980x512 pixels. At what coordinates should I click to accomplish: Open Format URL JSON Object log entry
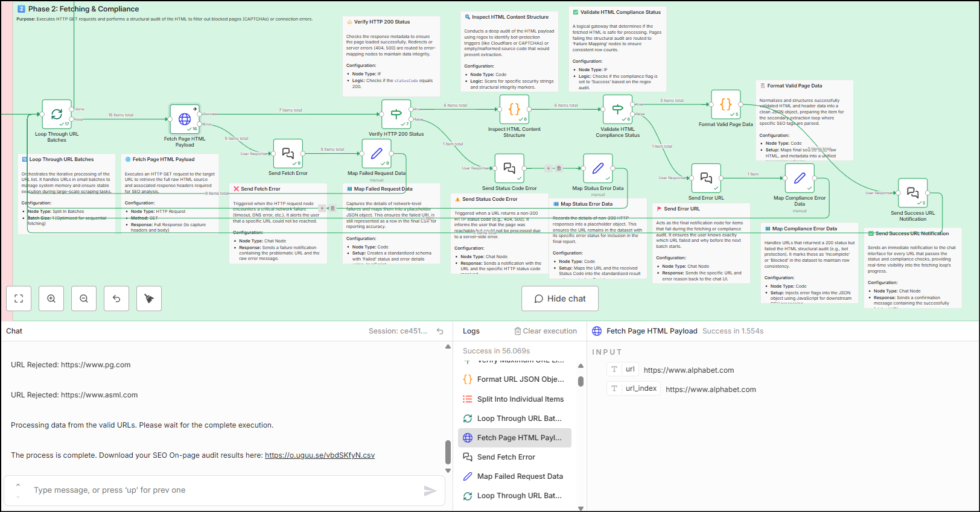(515, 379)
